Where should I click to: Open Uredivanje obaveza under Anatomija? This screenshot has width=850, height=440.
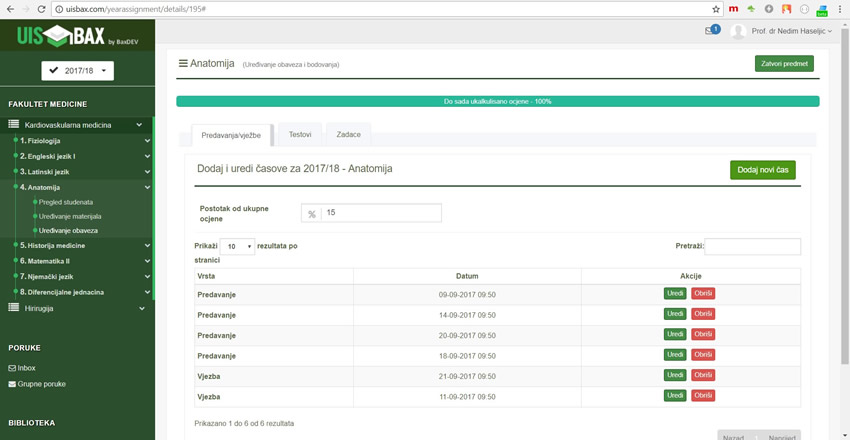coord(68,230)
